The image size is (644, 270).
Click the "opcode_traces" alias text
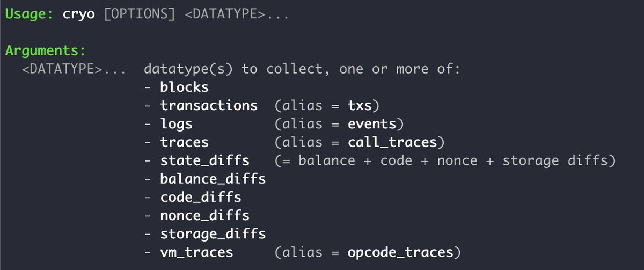[x=400, y=252]
